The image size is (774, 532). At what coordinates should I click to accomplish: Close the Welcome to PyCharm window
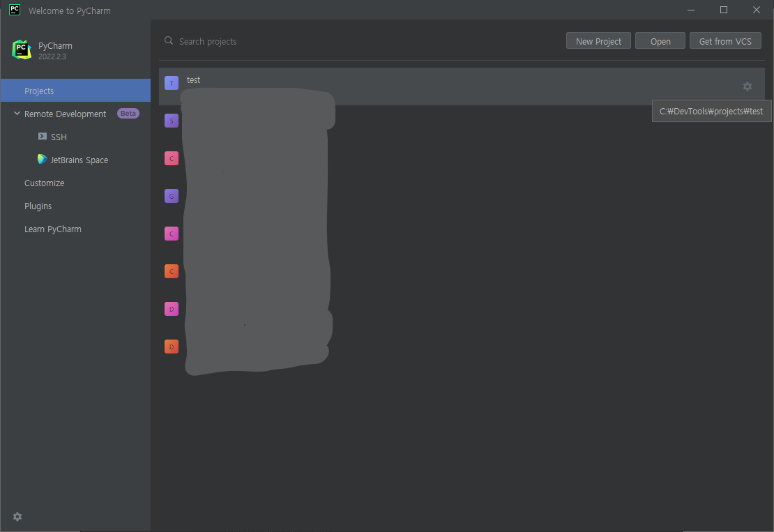point(757,10)
